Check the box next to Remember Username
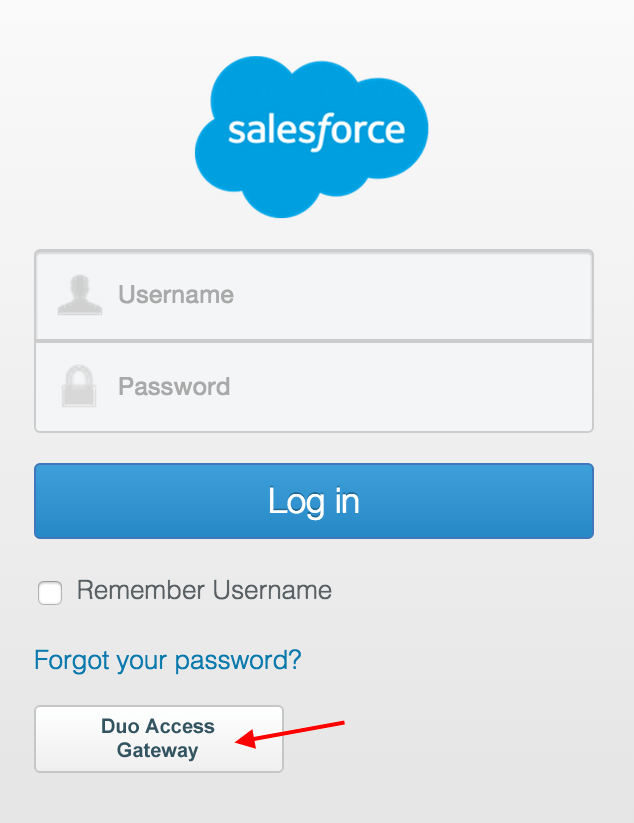634x823 pixels. pyautogui.click(x=49, y=592)
